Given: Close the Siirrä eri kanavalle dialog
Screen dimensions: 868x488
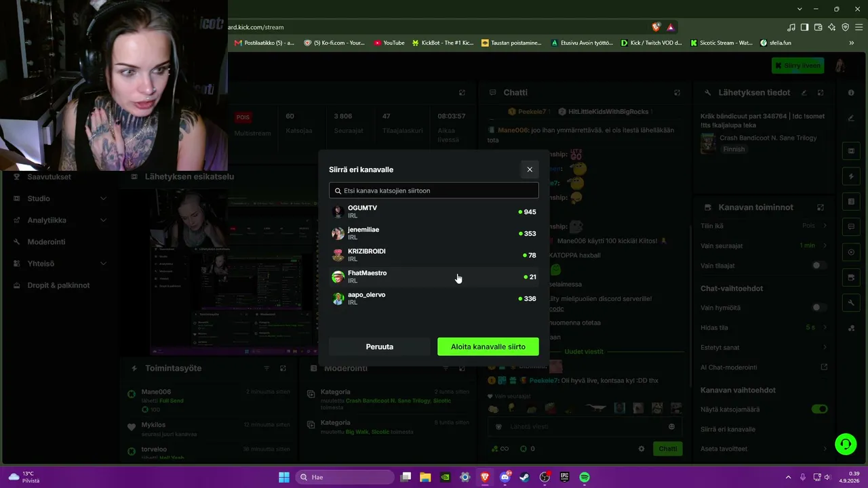Looking at the screenshot, I should [530, 169].
